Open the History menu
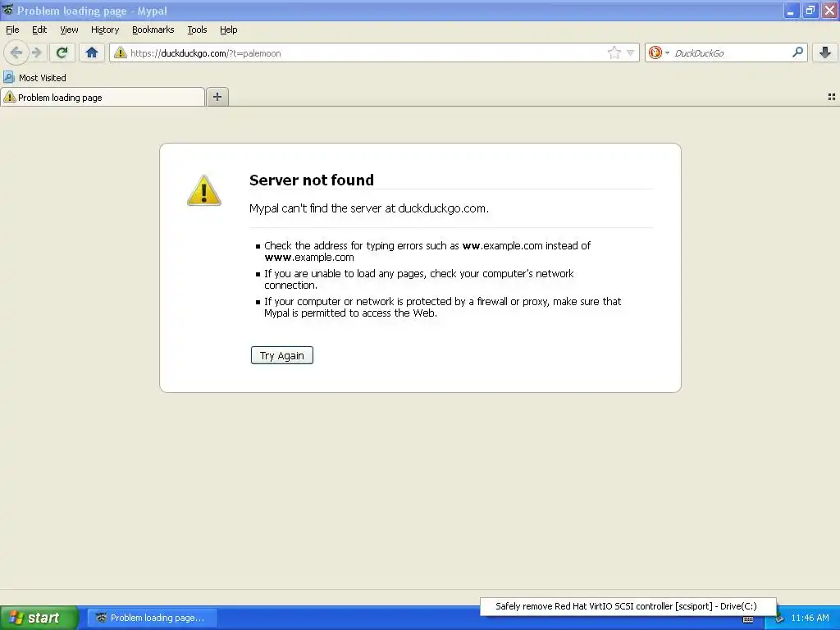This screenshot has height=630, width=840. click(105, 30)
